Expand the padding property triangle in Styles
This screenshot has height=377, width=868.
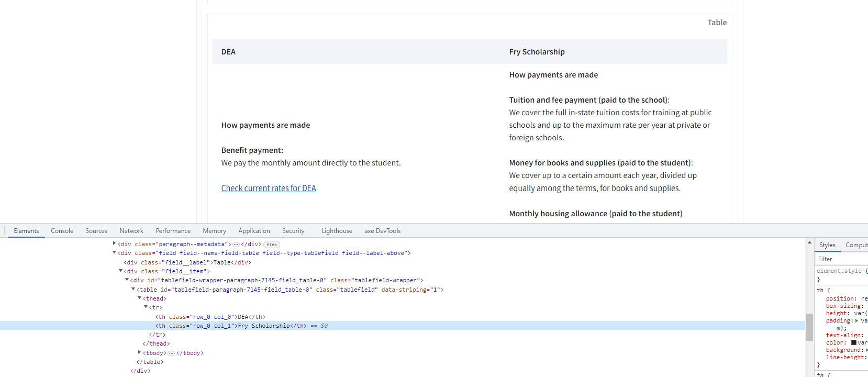857,320
